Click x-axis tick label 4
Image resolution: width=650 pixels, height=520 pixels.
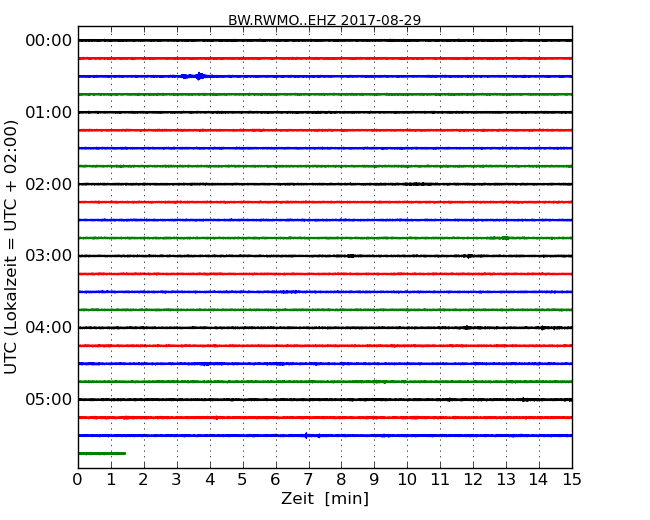[210, 480]
